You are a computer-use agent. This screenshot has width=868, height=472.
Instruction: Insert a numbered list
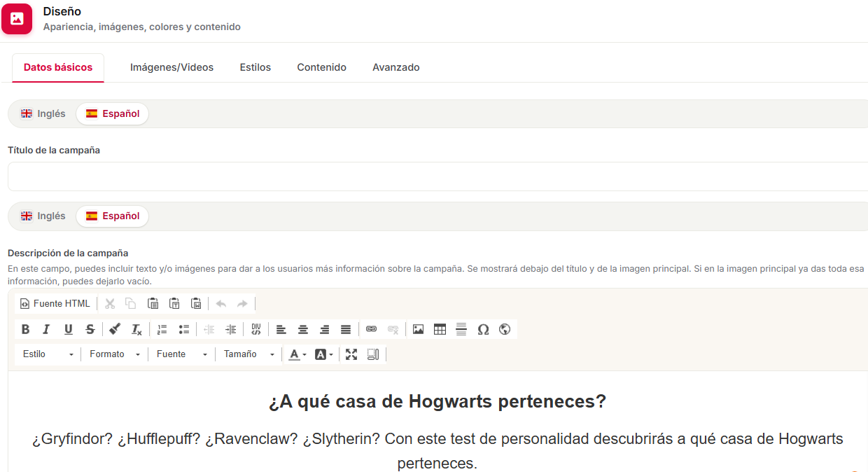[162, 329]
